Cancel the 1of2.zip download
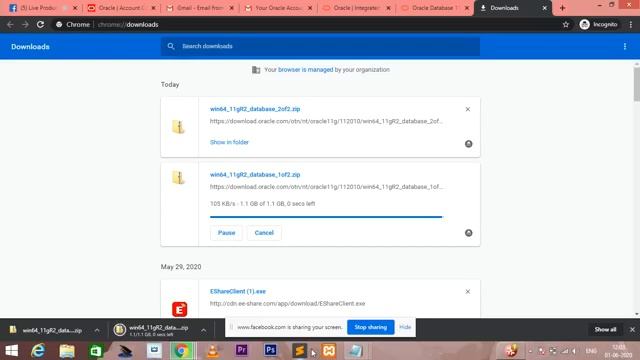640x360 pixels. coord(264,233)
